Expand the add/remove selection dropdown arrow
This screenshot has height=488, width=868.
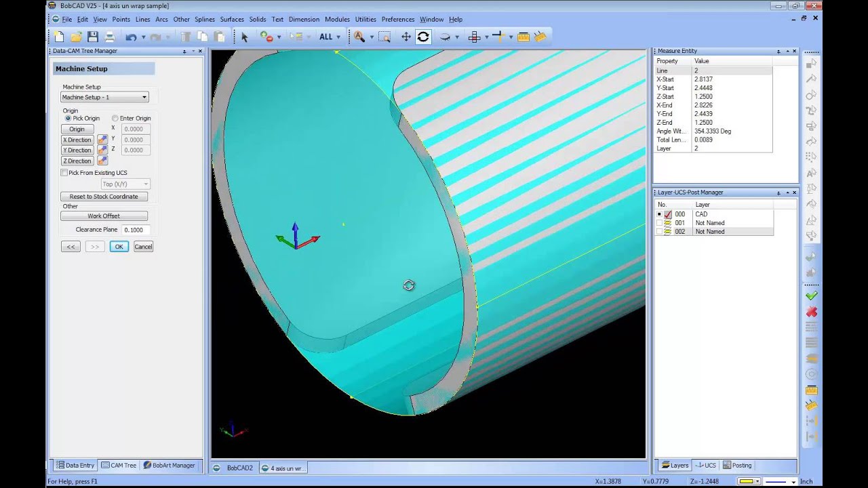tap(279, 37)
